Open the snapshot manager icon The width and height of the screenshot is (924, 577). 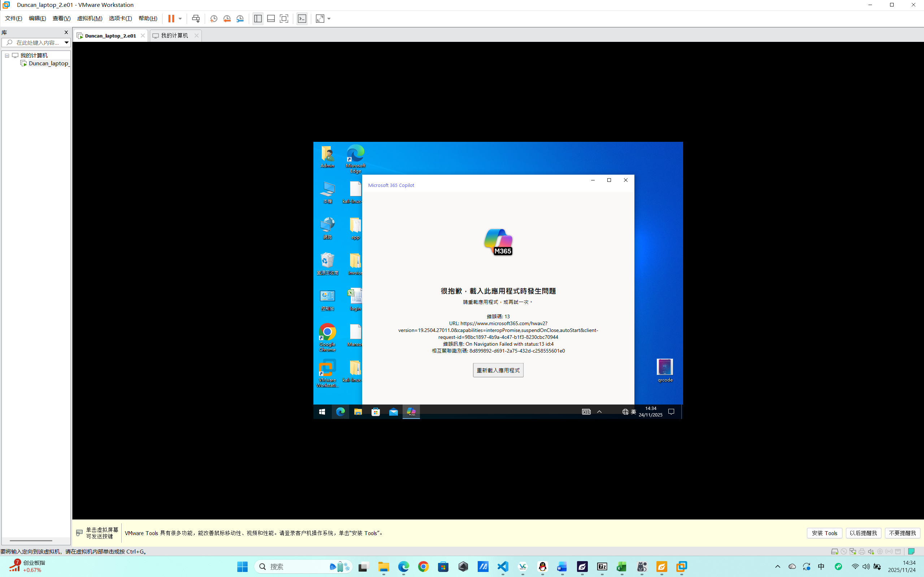[x=240, y=18]
